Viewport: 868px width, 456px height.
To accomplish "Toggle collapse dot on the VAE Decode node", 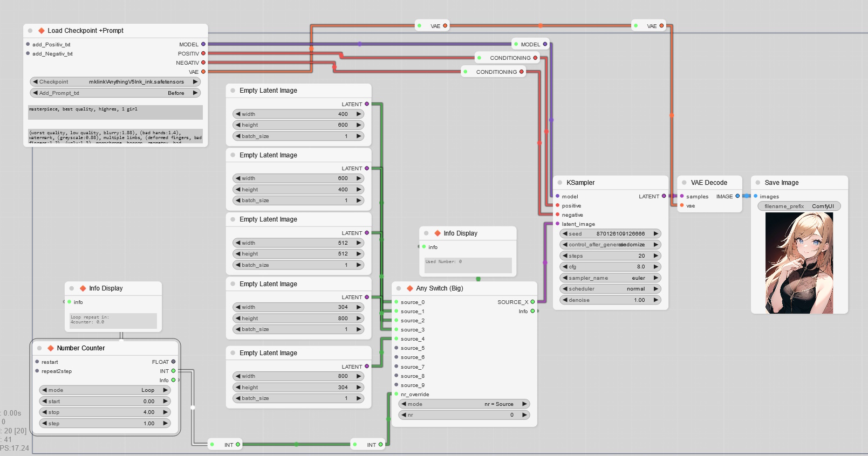I will coord(684,183).
